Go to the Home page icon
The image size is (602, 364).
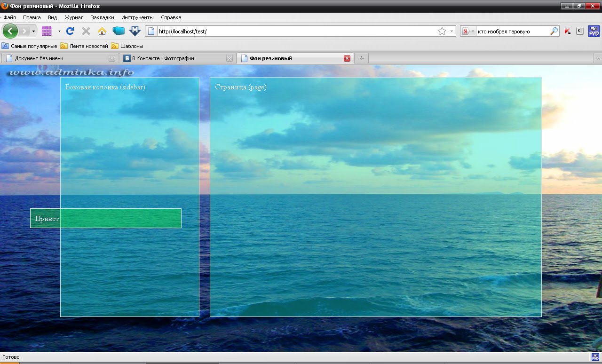click(102, 31)
